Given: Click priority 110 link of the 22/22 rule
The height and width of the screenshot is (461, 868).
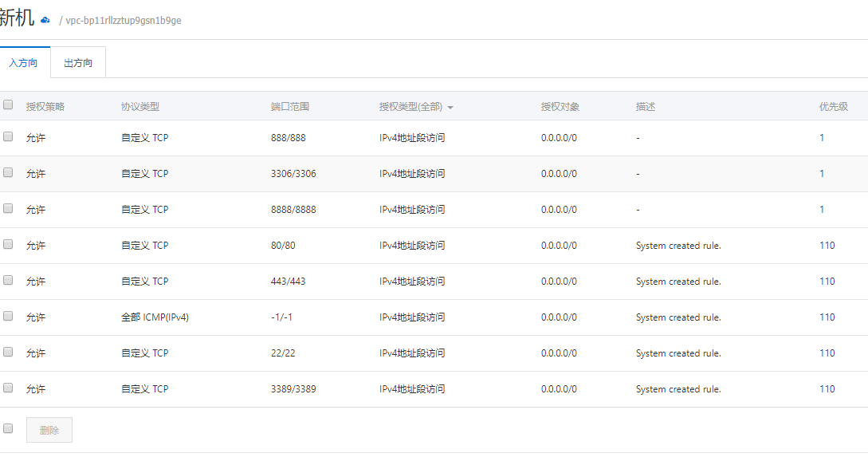Looking at the screenshot, I should 827,353.
